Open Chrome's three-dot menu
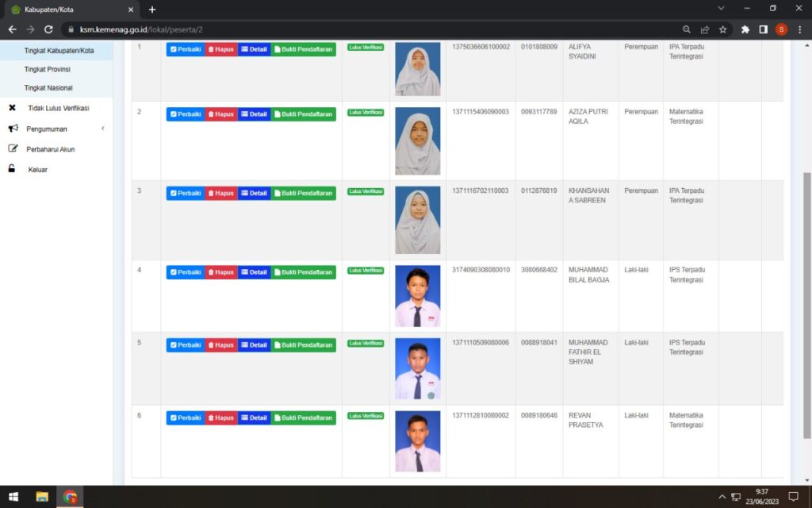812x508 pixels. coord(799,29)
